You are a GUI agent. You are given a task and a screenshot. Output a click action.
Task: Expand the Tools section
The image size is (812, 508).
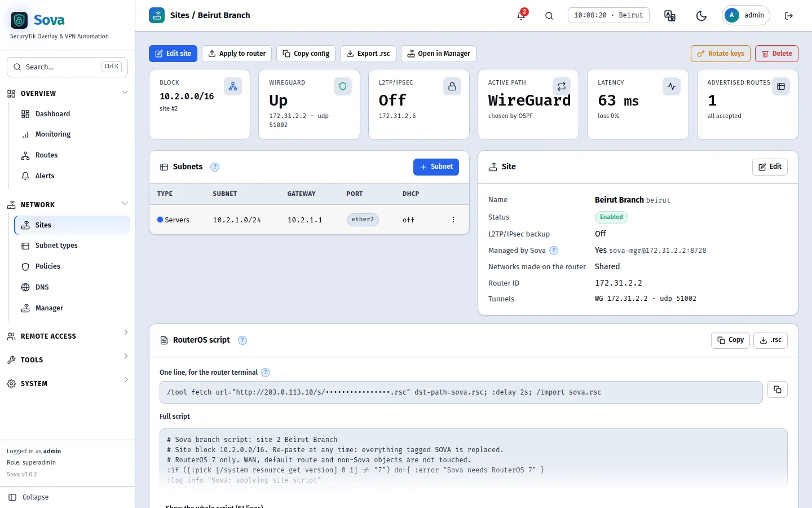click(x=68, y=360)
